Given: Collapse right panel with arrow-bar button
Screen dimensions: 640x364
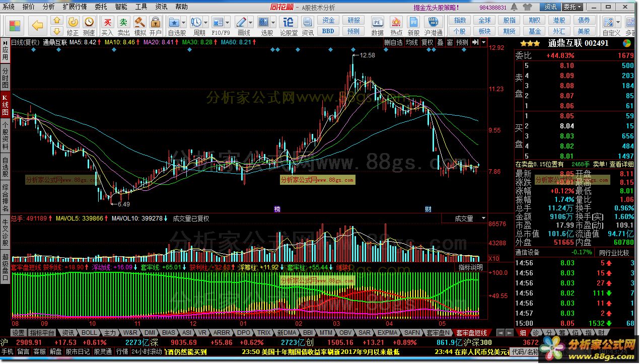Looking at the screenshot, I should pyautogui.click(x=475, y=43).
